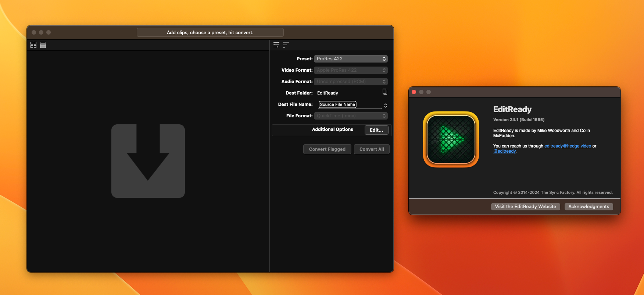Click Convert All button
644x295 pixels.
click(x=372, y=149)
